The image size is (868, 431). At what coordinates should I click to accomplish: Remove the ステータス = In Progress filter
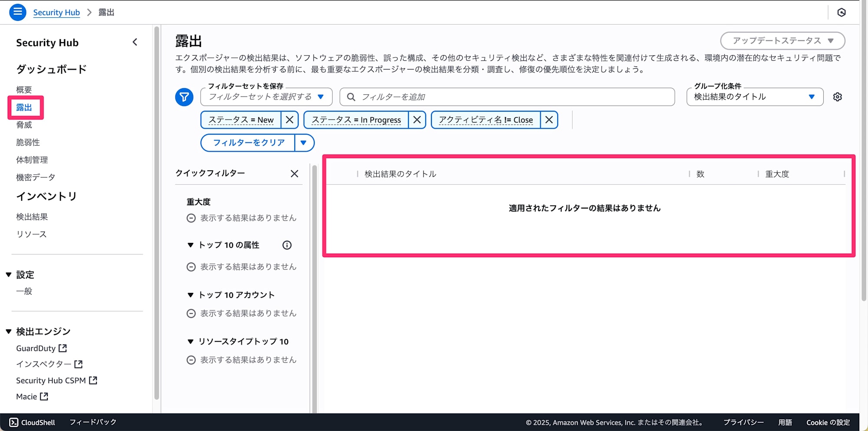tap(417, 119)
